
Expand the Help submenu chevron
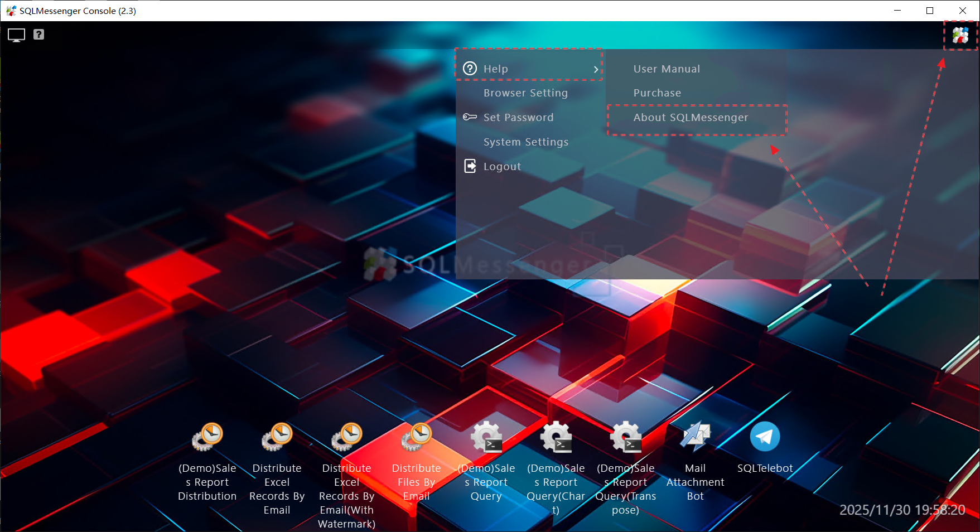tap(596, 69)
